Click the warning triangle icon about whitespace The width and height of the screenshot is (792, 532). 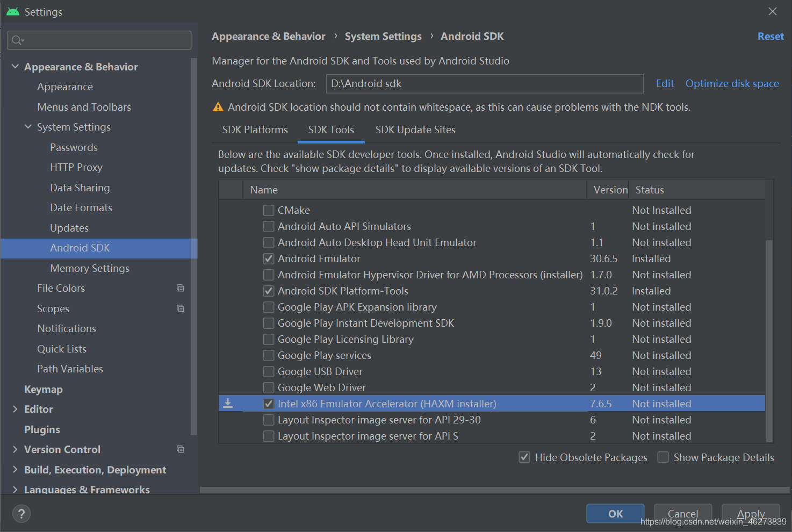(218, 107)
